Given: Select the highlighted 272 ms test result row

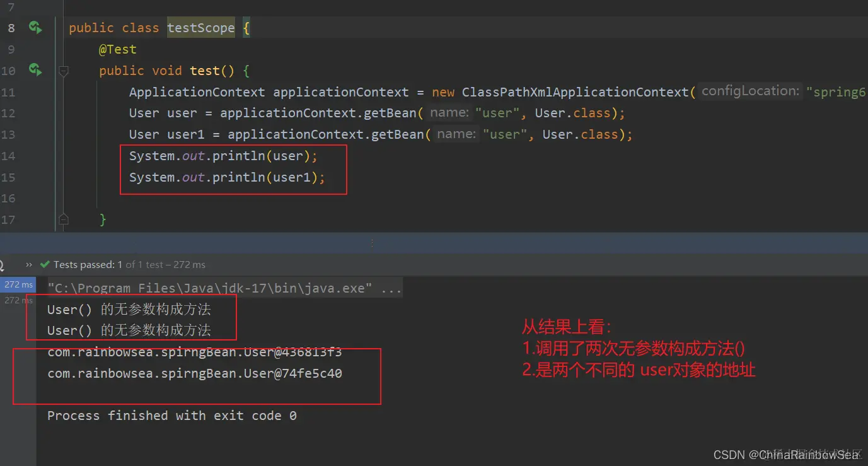Looking at the screenshot, I should [18, 284].
